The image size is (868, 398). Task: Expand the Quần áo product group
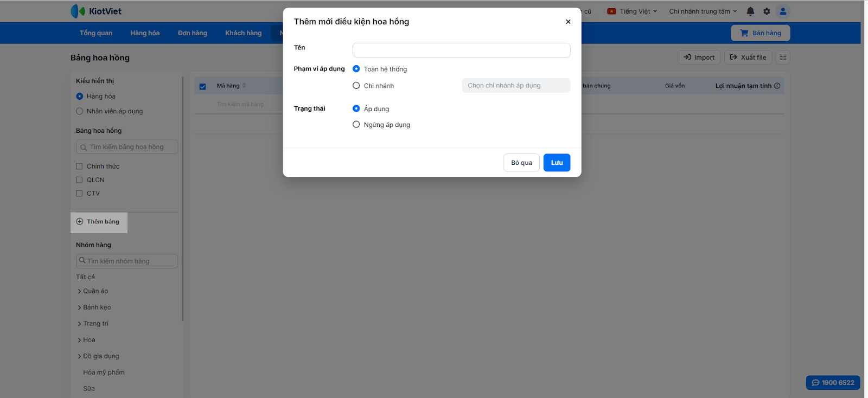(80, 291)
